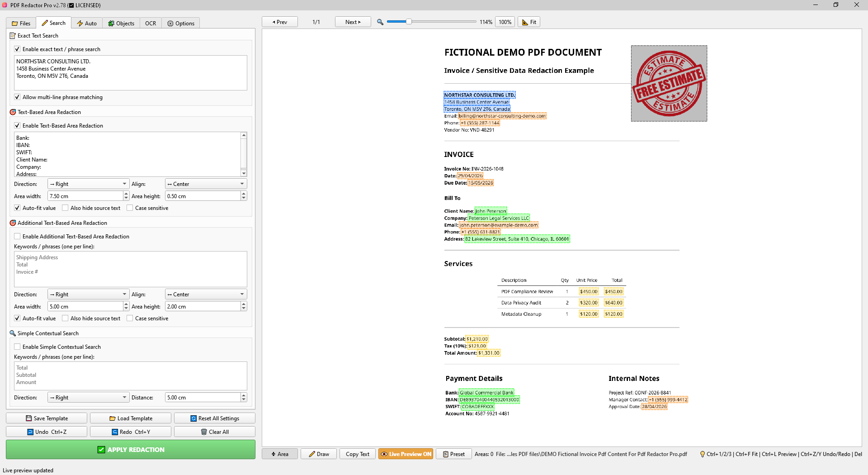The width and height of the screenshot is (868, 475).
Task: Click the highlighted NORTHSTAR CONSULTING LTD. text
Action: 480,95
